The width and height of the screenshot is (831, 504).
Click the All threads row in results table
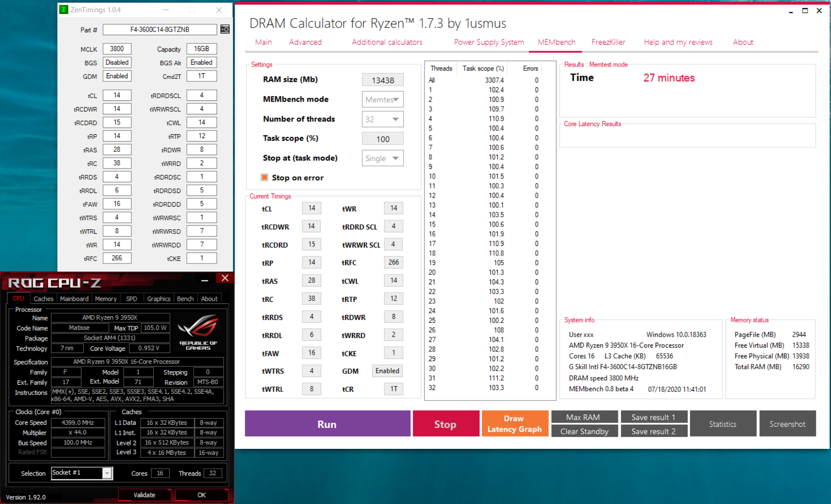[x=484, y=80]
